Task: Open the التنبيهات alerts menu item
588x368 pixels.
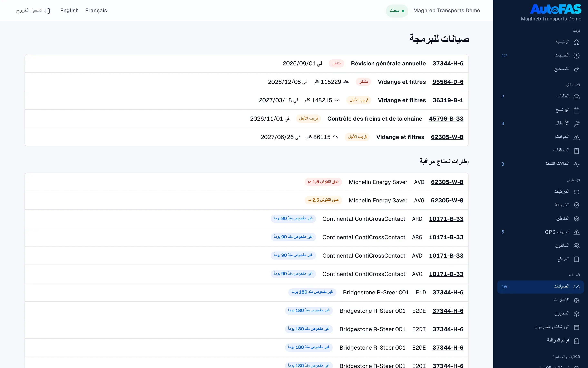Action: point(540,55)
